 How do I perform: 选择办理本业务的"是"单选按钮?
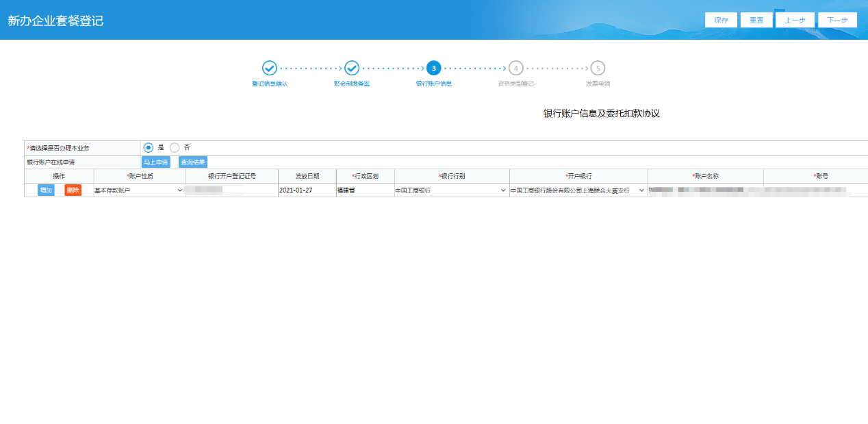148,147
